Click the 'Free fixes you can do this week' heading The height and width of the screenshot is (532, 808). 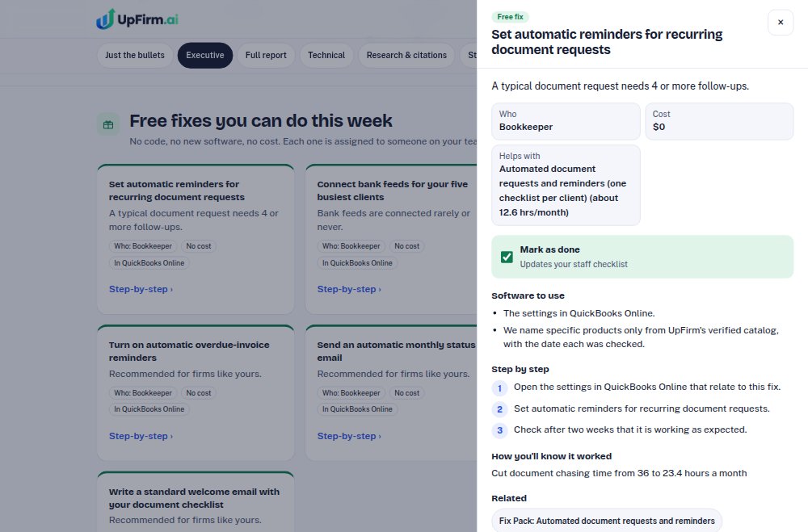261,120
